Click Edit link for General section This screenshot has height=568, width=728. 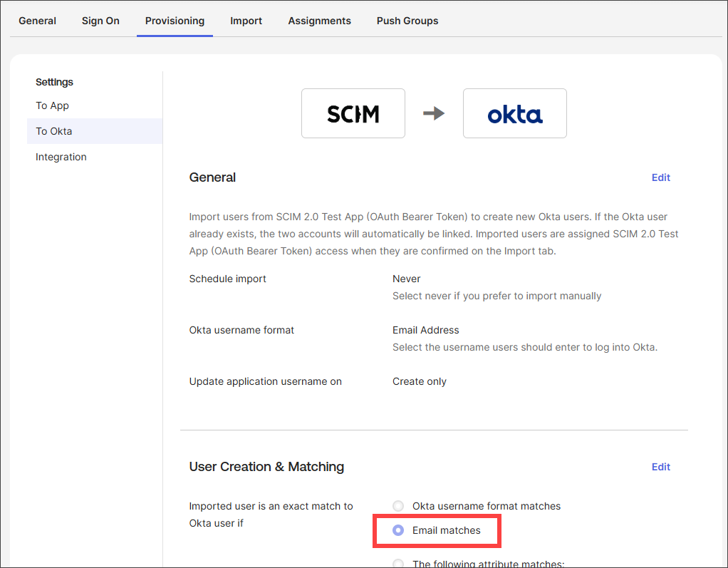pos(660,177)
